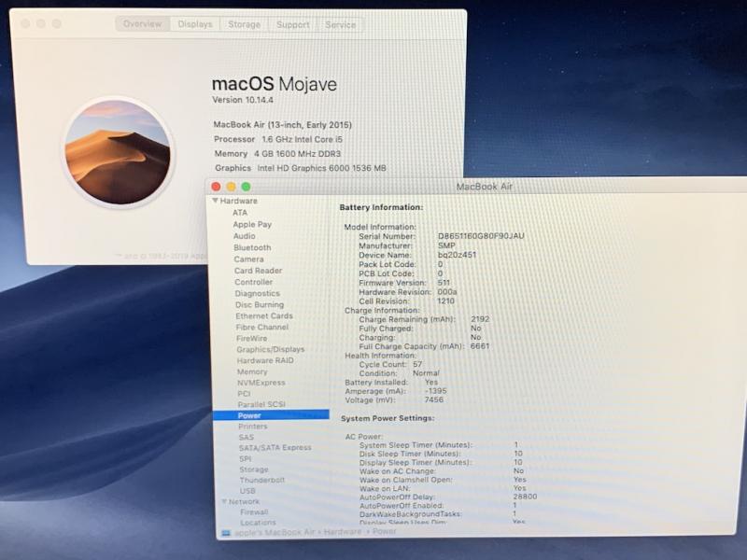747x560 pixels.
Task: Select Bluetooth in the hardware sidebar
Action: click(252, 248)
